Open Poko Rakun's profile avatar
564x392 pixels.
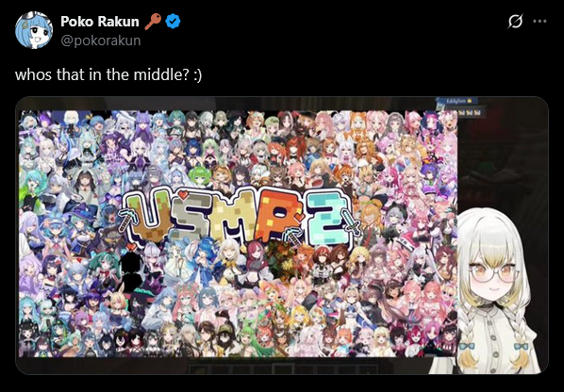coord(34,30)
